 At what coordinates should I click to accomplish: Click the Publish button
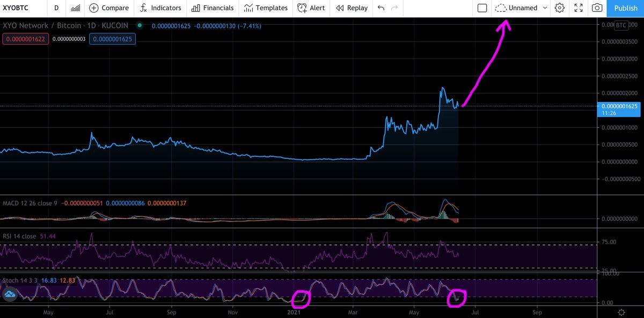[626, 8]
